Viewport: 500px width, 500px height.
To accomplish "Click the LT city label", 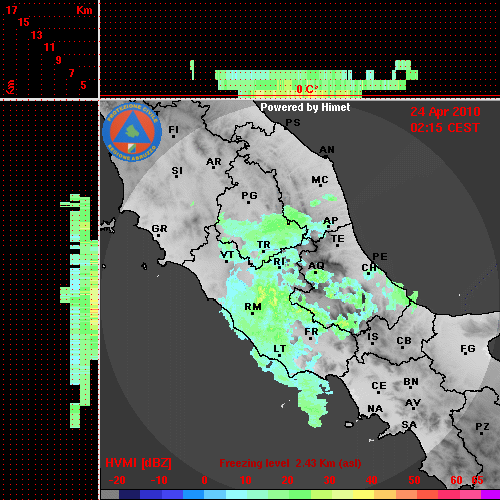I will click(x=280, y=349).
